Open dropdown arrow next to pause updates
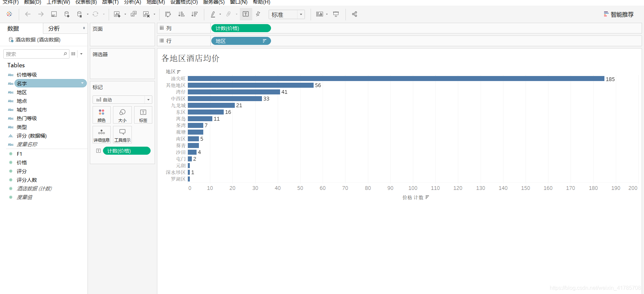This screenshot has width=644, height=294. (88, 14)
